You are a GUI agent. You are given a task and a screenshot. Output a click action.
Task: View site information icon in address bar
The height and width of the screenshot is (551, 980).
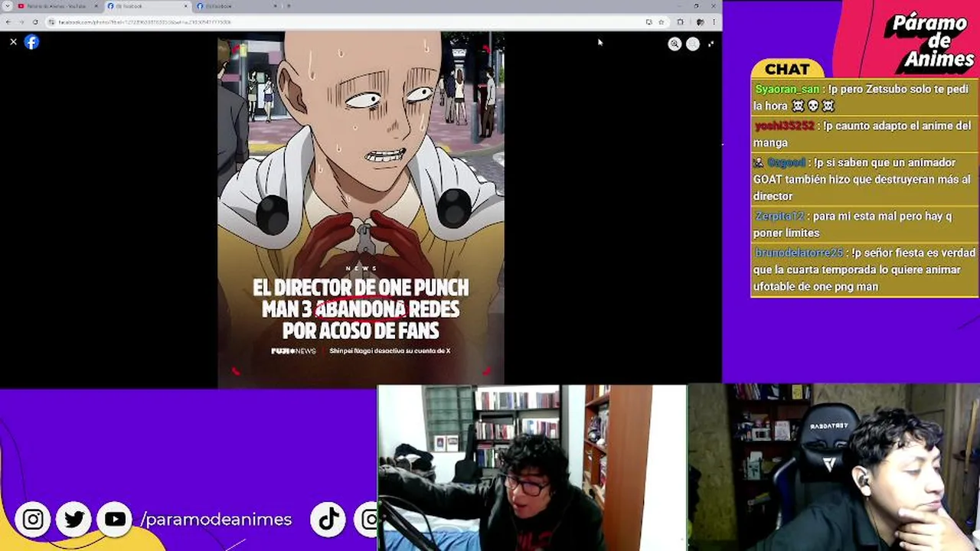coord(51,22)
